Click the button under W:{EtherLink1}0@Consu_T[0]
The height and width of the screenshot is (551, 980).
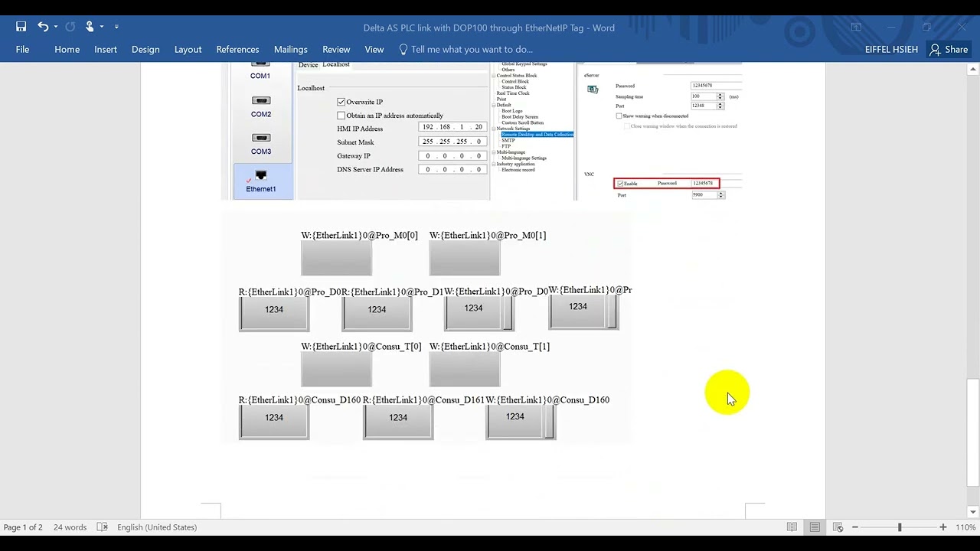[x=336, y=370]
